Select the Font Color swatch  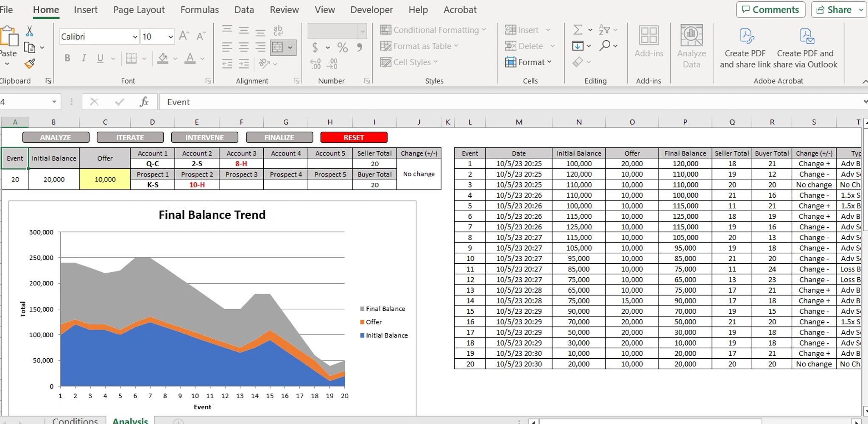[191, 58]
